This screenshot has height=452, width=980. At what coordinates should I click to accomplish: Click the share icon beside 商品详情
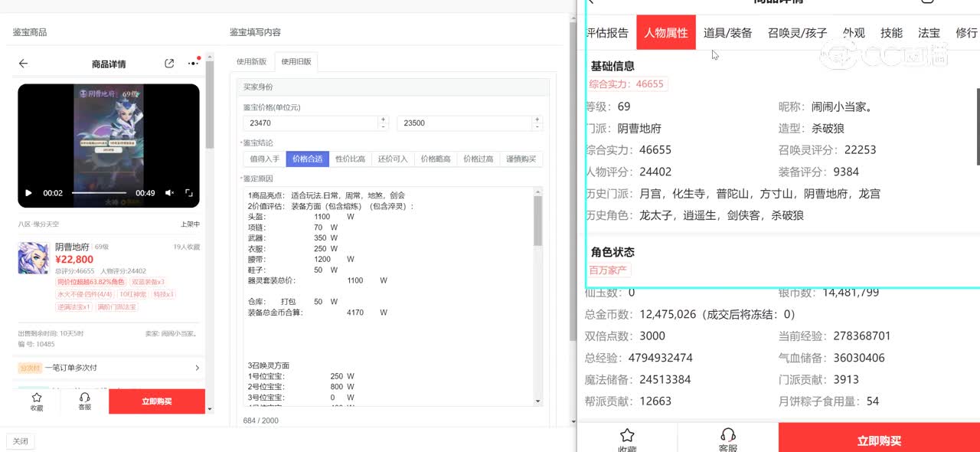[169, 64]
